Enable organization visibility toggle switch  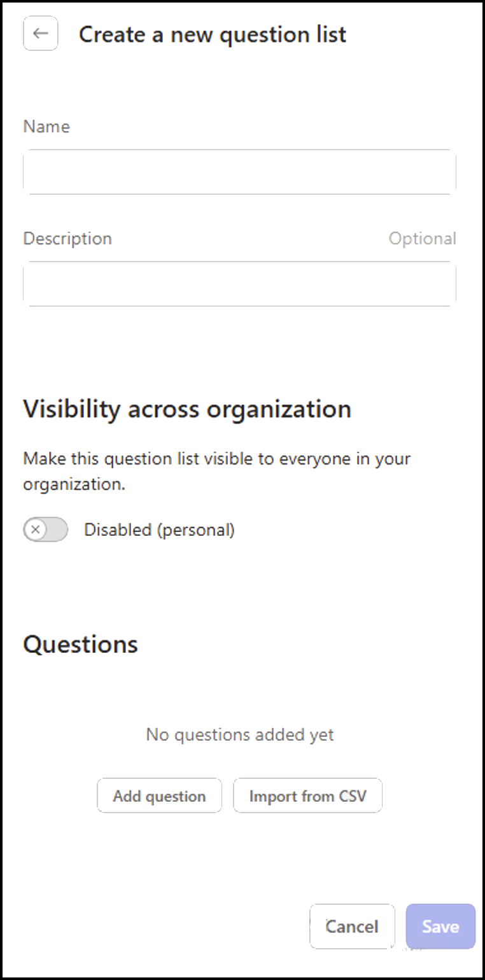click(x=46, y=529)
